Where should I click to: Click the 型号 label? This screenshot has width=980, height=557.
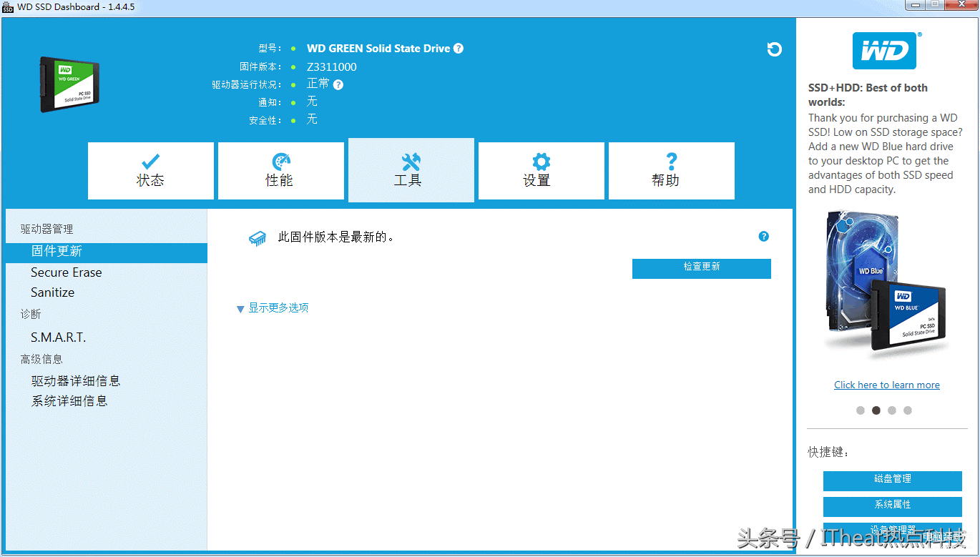click(270, 49)
